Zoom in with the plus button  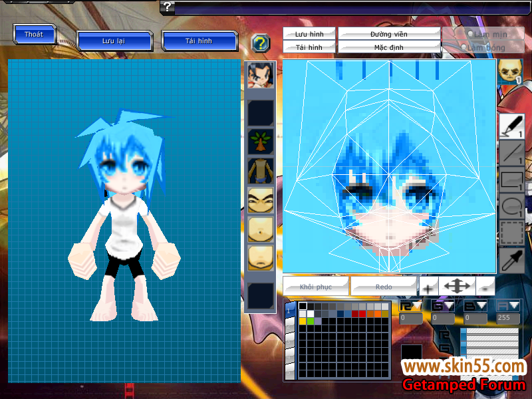(428, 287)
